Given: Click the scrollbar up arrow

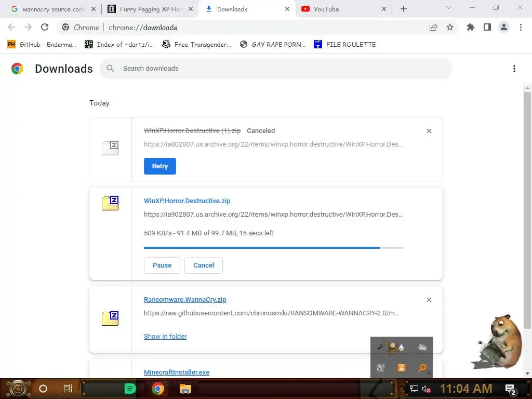Looking at the screenshot, I should 527,88.
